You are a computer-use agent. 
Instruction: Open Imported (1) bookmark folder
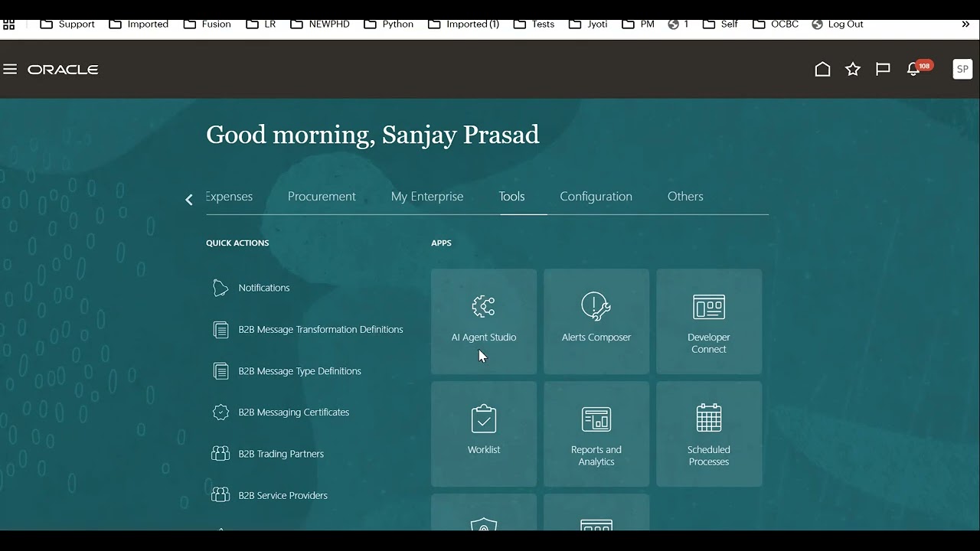click(463, 24)
